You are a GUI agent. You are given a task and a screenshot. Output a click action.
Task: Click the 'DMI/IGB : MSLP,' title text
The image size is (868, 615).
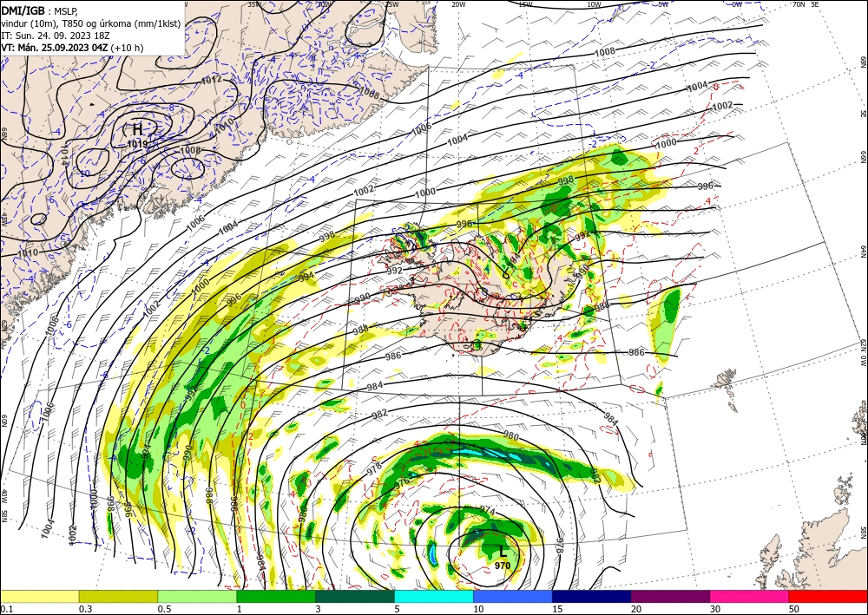(39, 10)
